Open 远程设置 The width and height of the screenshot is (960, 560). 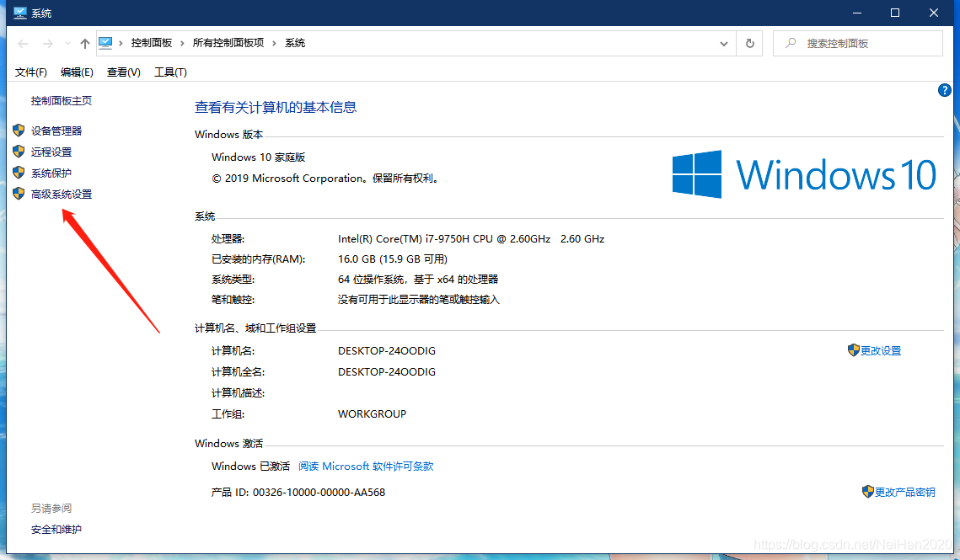[x=51, y=152]
